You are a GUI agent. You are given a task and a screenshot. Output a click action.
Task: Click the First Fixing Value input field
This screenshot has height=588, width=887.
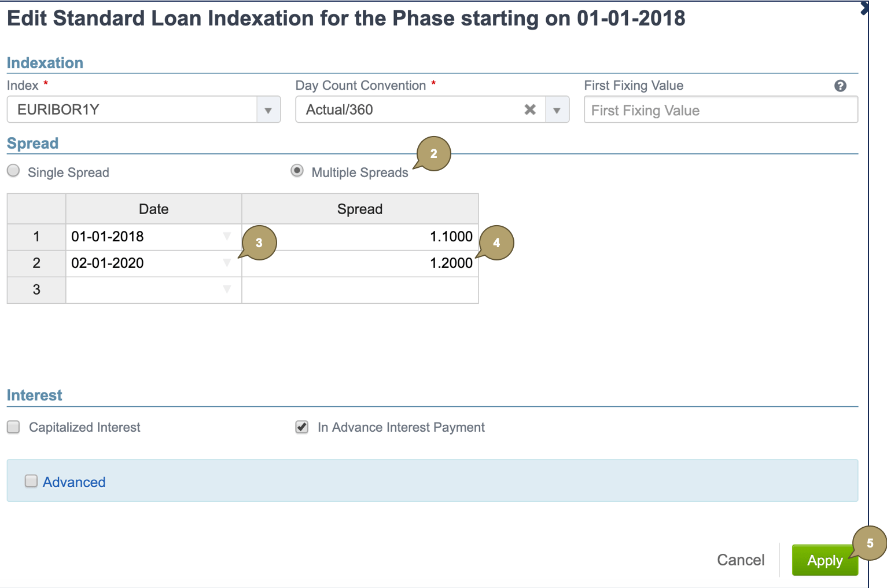tap(720, 109)
